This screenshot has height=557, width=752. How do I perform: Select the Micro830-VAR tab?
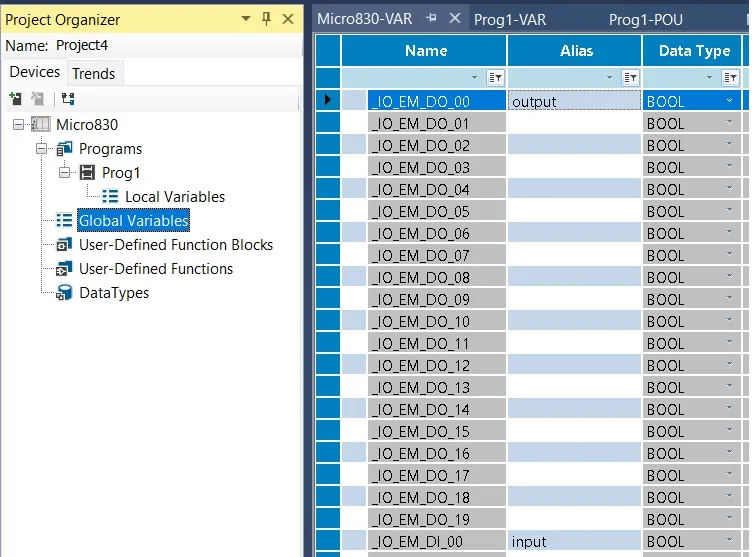pyautogui.click(x=364, y=19)
